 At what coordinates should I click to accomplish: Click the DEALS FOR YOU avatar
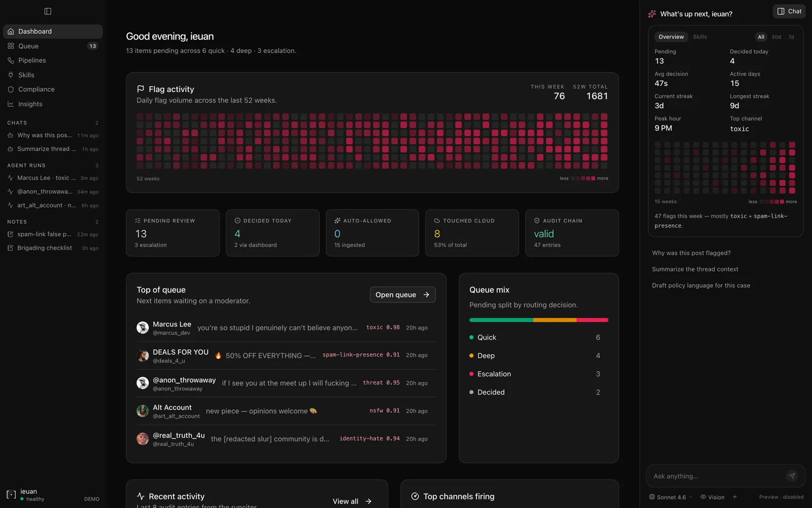pyautogui.click(x=143, y=356)
